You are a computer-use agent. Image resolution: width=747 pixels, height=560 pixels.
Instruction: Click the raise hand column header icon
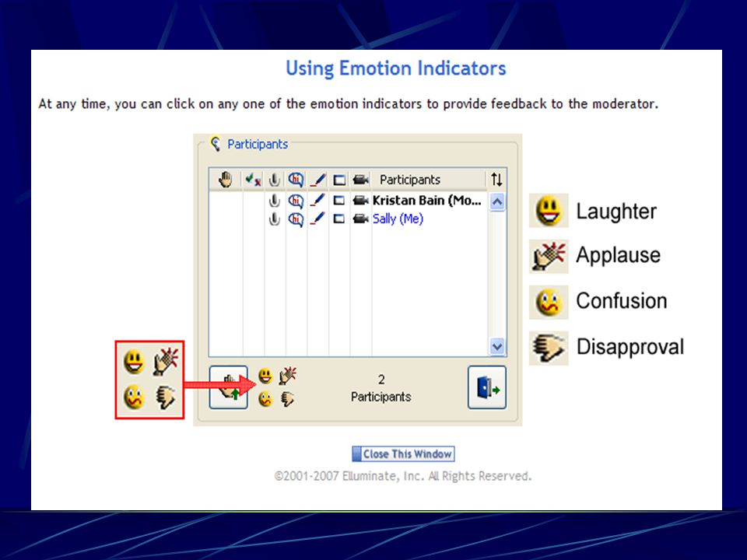click(226, 180)
